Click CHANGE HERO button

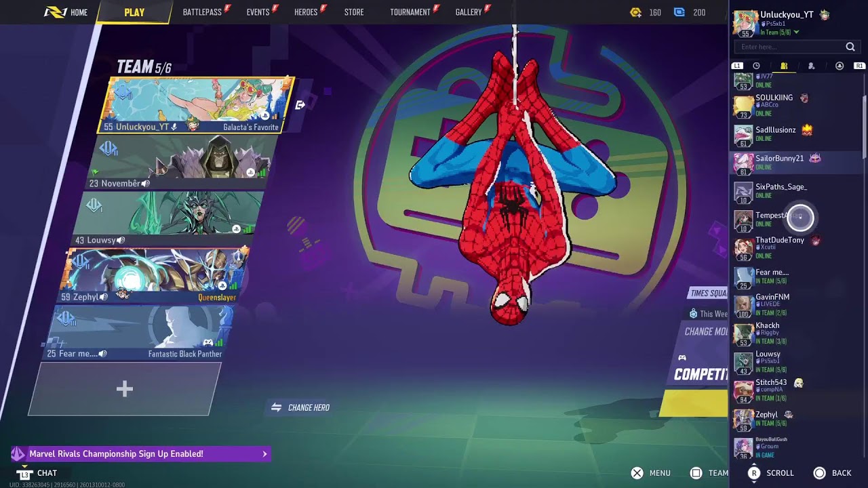pyautogui.click(x=300, y=407)
